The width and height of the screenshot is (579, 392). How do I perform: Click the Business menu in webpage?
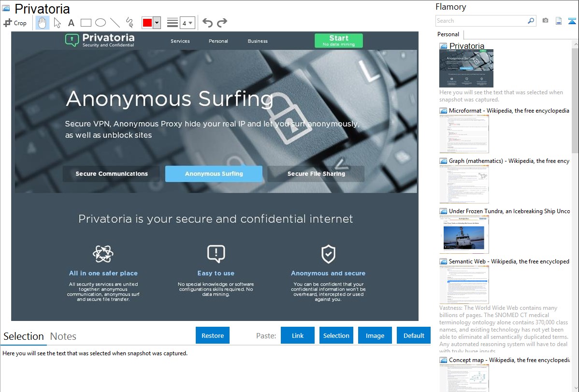[x=258, y=41]
